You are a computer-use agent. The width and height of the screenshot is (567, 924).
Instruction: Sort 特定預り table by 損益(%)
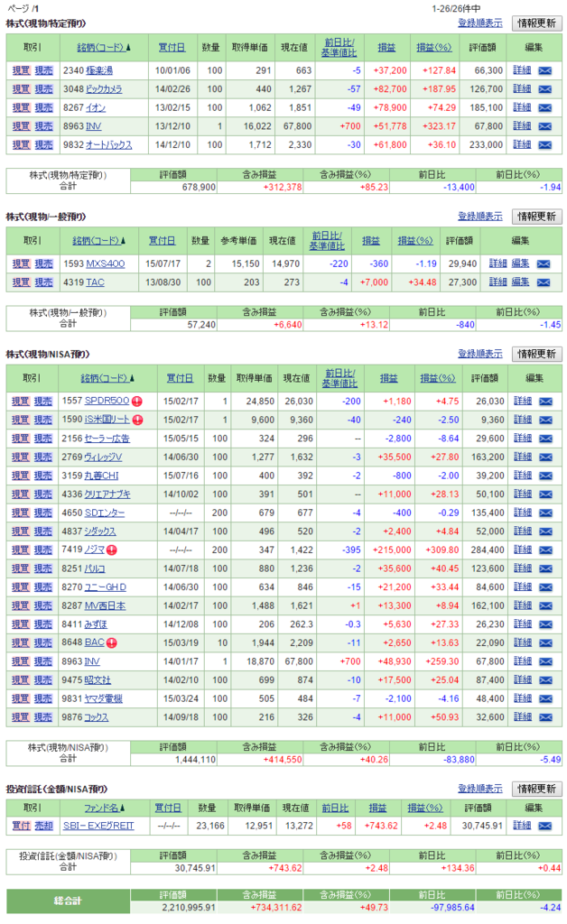(433, 48)
